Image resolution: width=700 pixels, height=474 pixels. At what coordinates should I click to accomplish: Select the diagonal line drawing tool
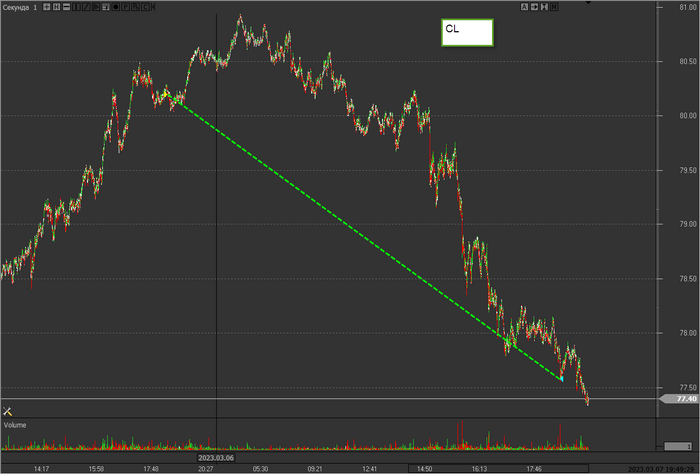click(x=87, y=7)
